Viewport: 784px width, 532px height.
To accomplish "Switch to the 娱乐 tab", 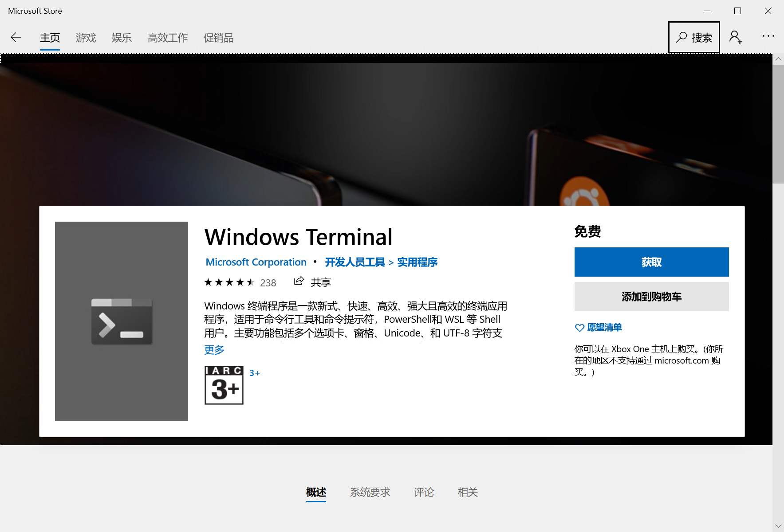I will point(122,38).
